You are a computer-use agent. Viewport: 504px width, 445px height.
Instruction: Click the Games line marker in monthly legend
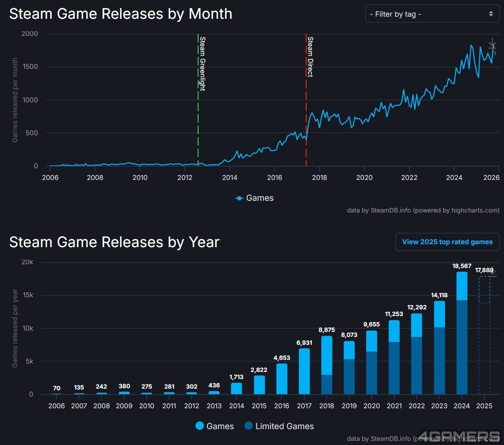[240, 198]
